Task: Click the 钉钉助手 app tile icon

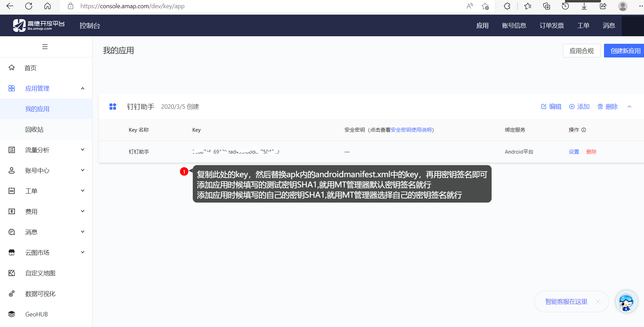Action: [x=113, y=106]
